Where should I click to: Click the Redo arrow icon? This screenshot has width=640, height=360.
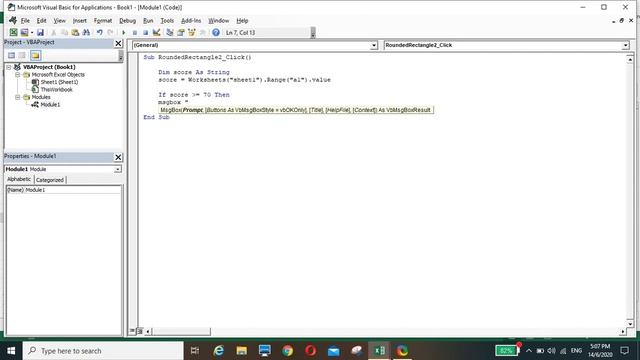click(110, 32)
